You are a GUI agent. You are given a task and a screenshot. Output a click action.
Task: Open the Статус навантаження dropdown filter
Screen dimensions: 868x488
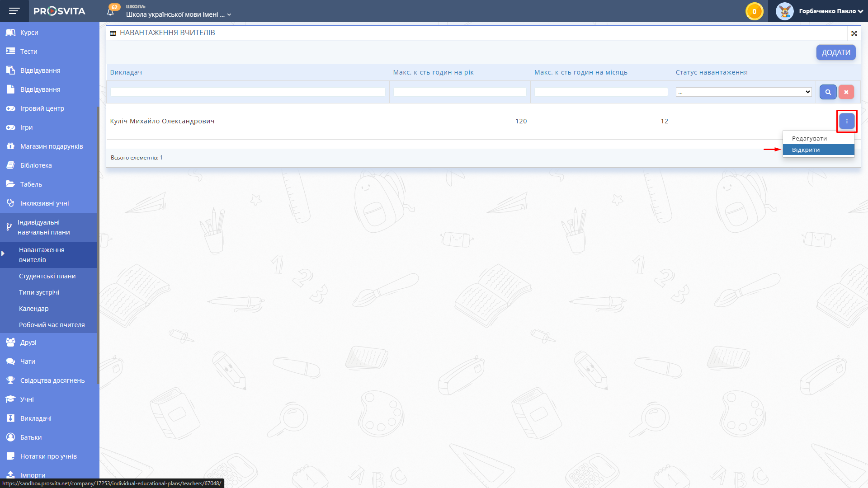743,92
